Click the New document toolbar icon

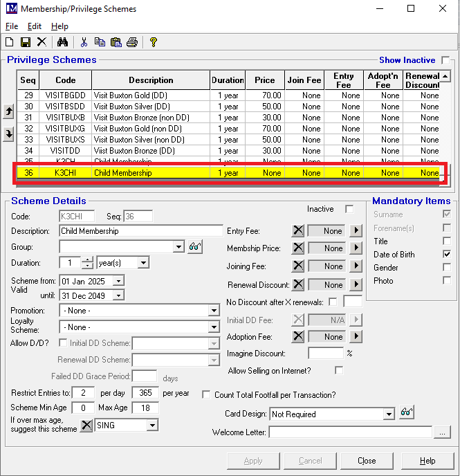click(10, 42)
